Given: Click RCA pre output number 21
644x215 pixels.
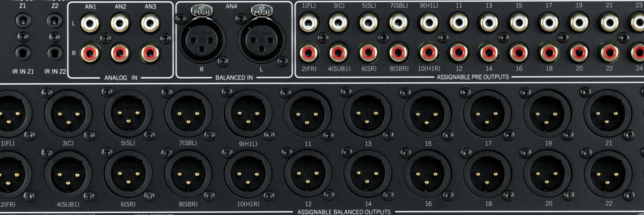Looking at the screenshot, I should point(609,23).
